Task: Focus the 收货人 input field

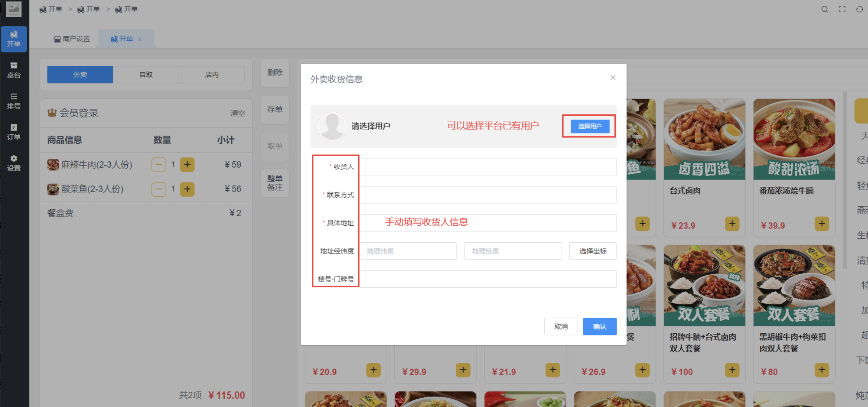Action: pos(488,166)
